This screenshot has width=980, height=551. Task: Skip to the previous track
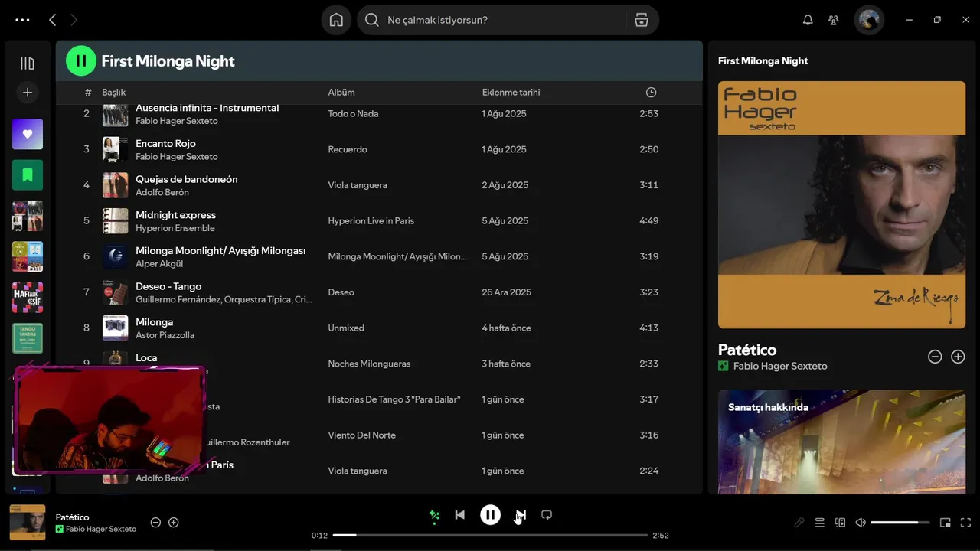tap(459, 515)
